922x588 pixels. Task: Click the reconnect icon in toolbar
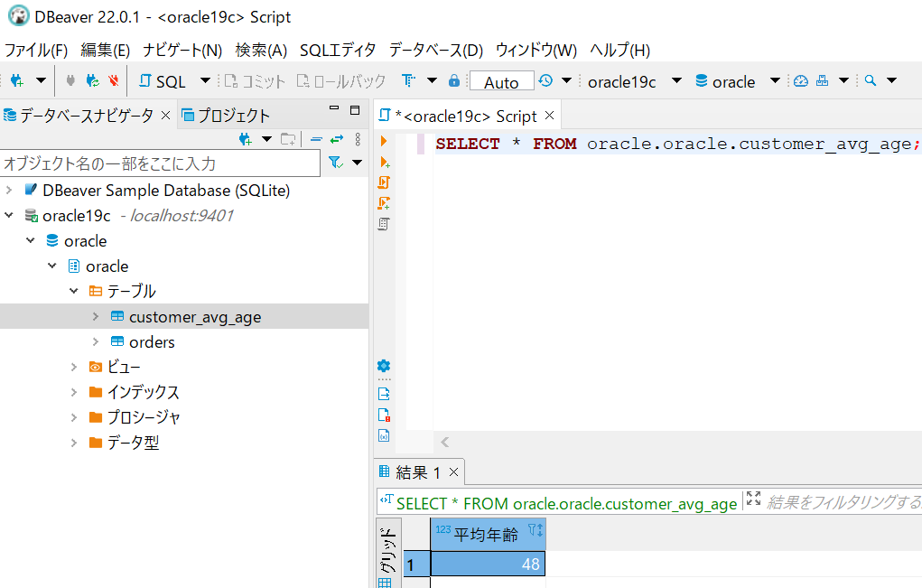pos(92,80)
